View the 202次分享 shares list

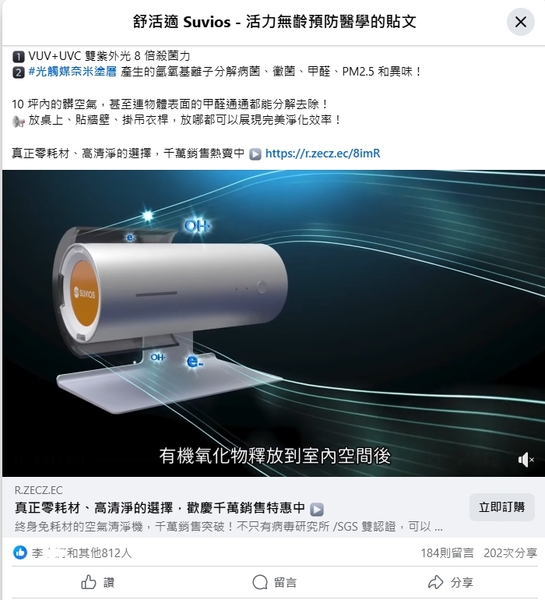510,553
